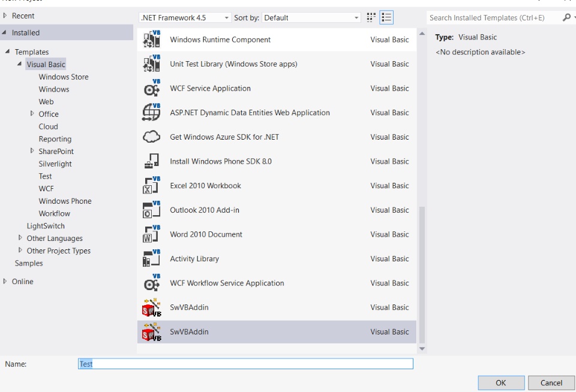Screen dimensions: 576x392
Task: Select the Test tree item
Action: [x=45, y=176]
